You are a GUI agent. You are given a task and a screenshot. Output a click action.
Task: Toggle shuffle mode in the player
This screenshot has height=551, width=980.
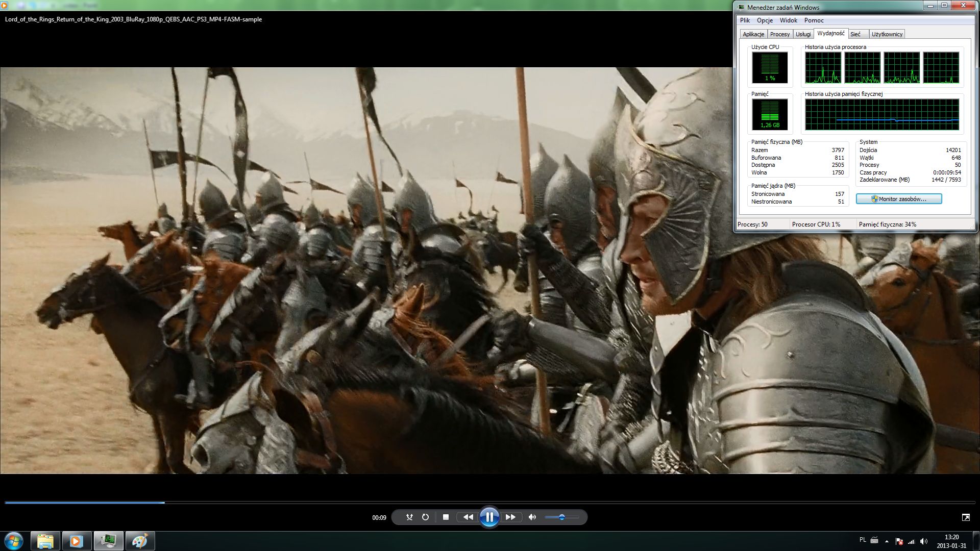click(x=409, y=517)
